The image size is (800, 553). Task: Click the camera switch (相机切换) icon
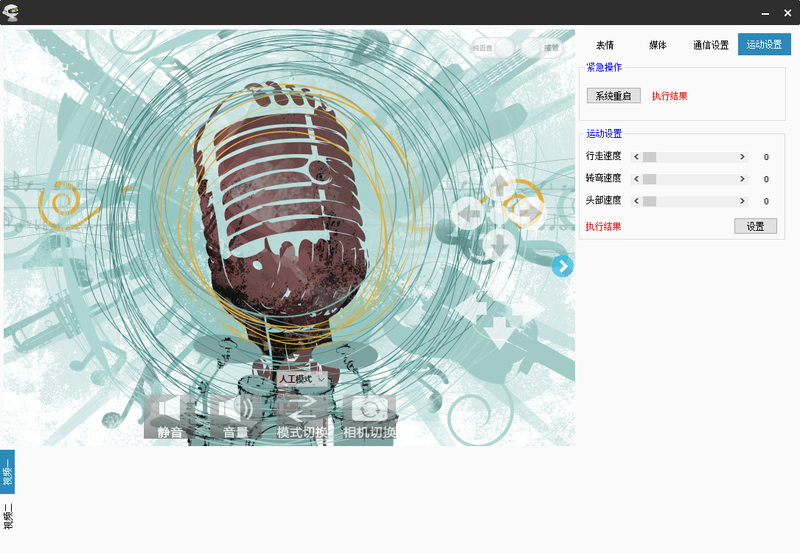pyautogui.click(x=369, y=417)
